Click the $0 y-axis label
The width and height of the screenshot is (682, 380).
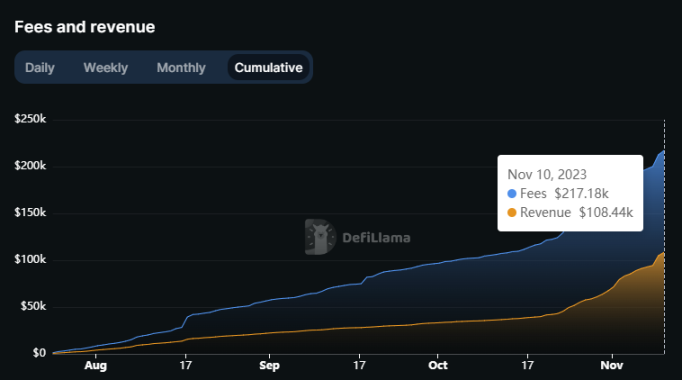tap(39, 353)
